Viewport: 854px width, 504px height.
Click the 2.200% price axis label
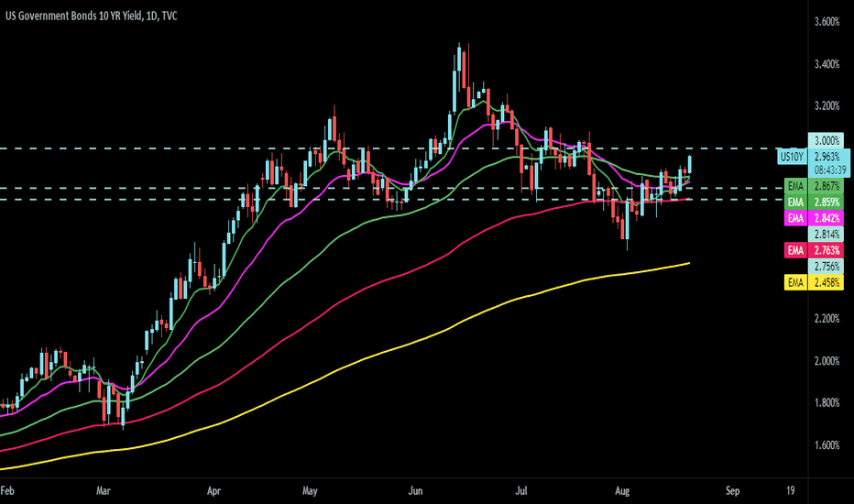827,318
